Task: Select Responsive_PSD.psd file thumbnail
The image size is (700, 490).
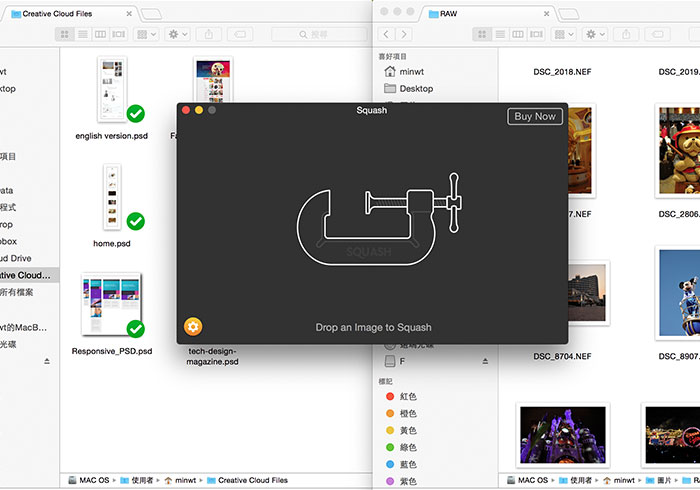Action: pyautogui.click(x=111, y=304)
